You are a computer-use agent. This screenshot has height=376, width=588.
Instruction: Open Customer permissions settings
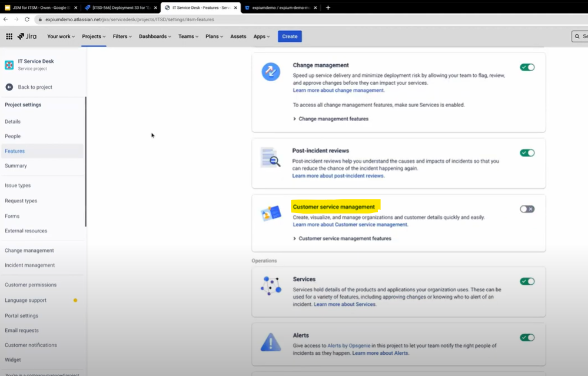click(x=31, y=285)
